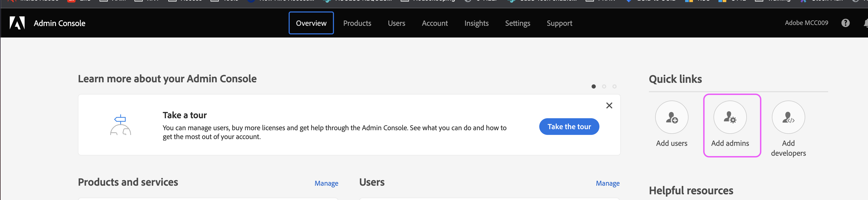Click the Add admins quick link icon
The width and height of the screenshot is (868, 200).
tap(729, 117)
